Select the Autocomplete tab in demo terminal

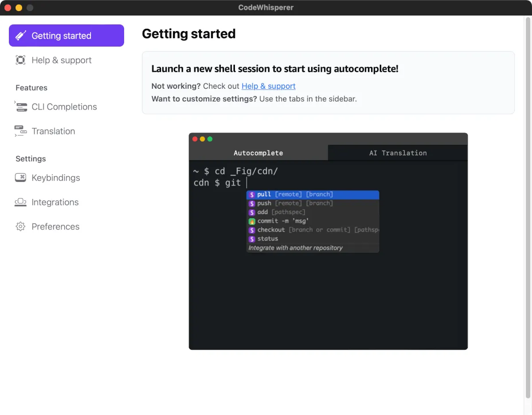(x=258, y=153)
